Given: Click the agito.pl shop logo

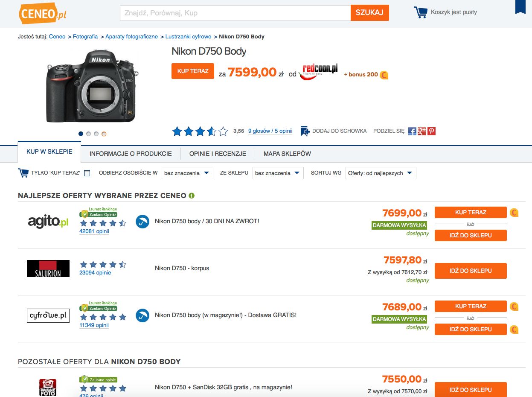Looking at the screenshot, I should (48, 222).
